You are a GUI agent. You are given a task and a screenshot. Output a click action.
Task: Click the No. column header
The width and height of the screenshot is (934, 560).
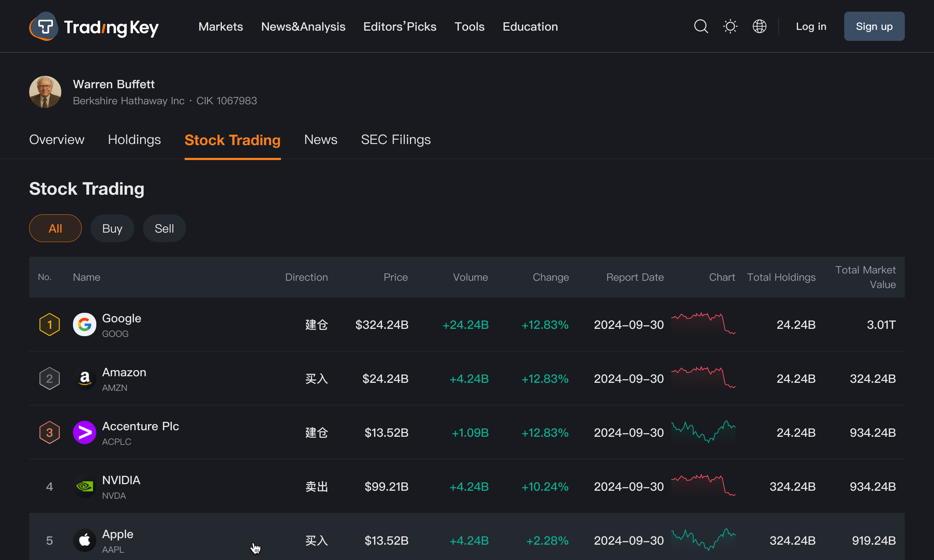pos(45,277)
